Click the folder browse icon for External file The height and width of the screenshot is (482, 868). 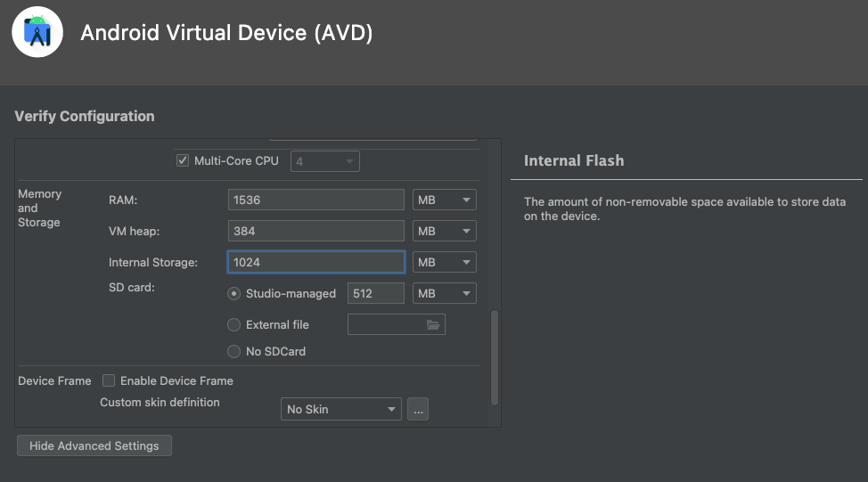(x=433, y=325)
